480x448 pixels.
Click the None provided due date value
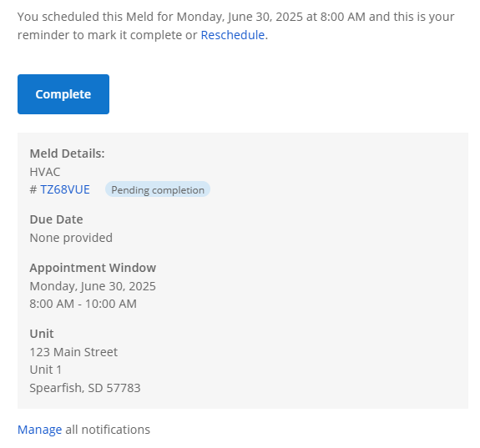(71, 238)
